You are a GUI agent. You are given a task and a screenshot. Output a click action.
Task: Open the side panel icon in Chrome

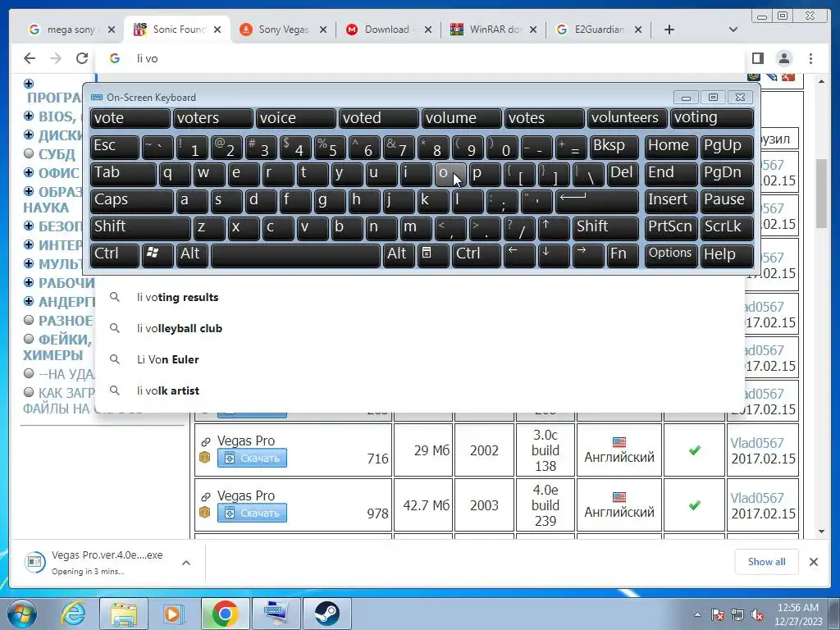[757, 58]
